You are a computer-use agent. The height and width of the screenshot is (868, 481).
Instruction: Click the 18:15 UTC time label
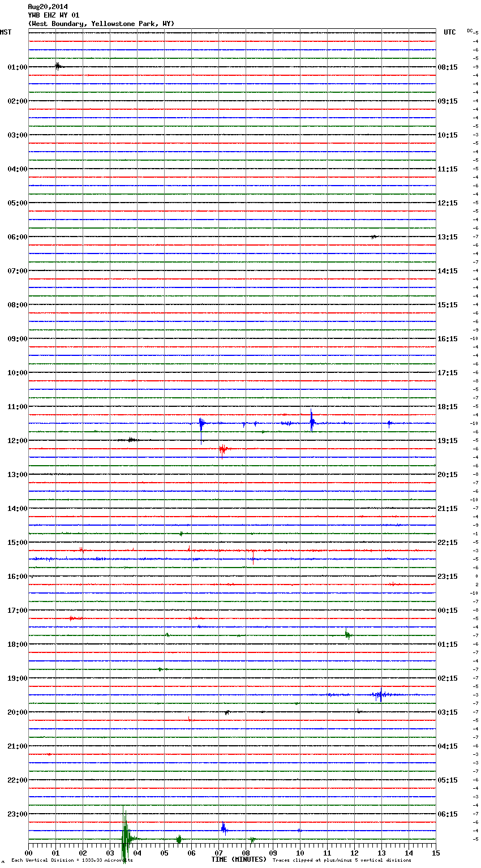[x=448, y=407]
